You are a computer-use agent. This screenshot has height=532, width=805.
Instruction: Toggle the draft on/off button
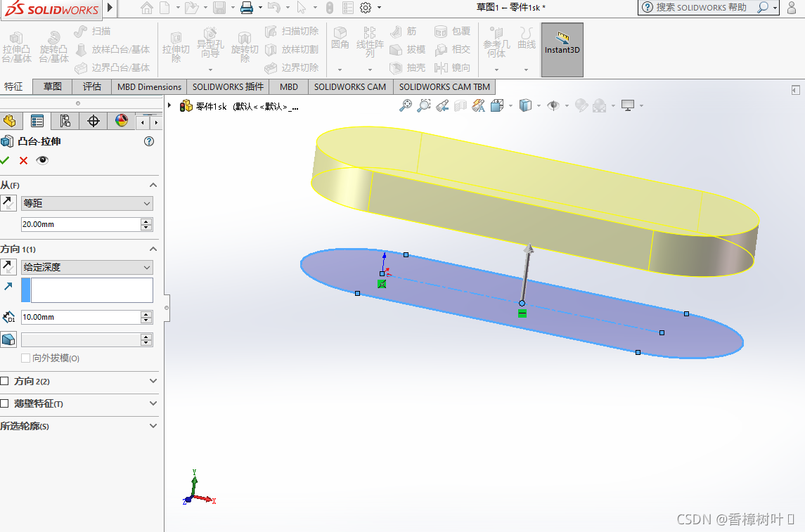8,339
